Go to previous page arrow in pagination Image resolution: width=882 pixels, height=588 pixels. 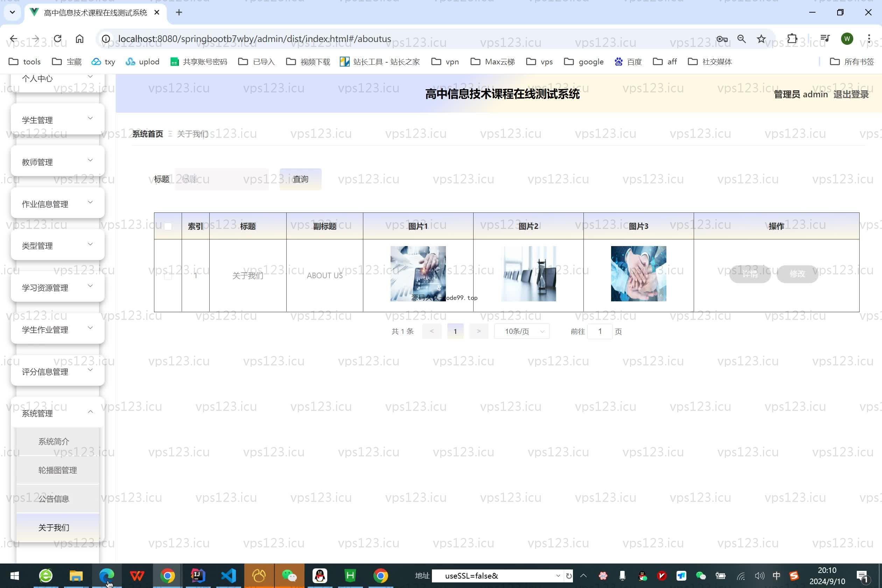tap(432, 331)
